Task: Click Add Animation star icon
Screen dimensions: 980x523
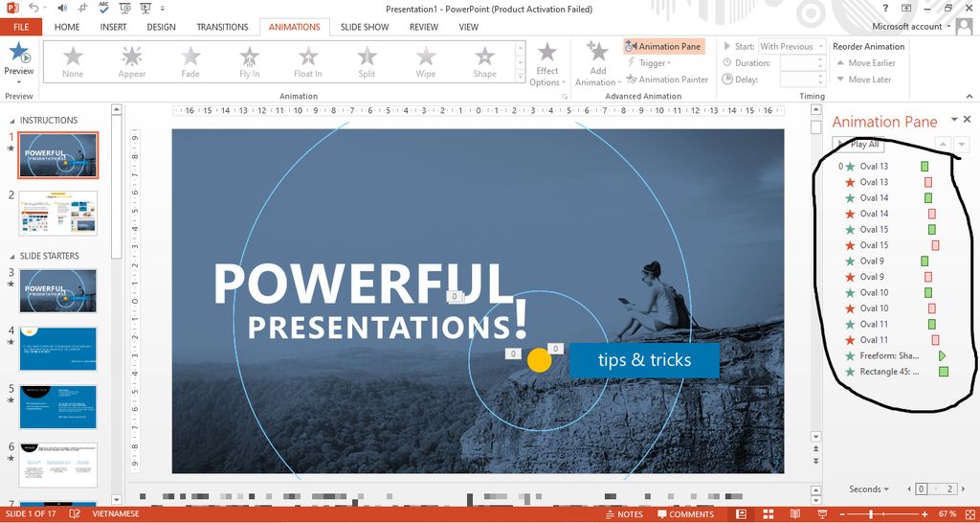Action: tap(597, 52)
